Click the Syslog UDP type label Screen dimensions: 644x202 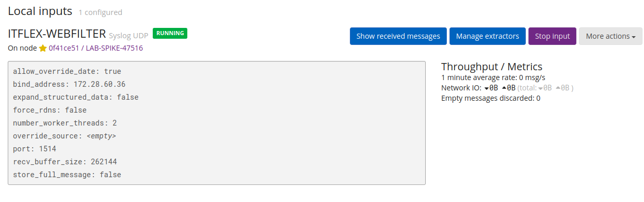click(128, 35)
